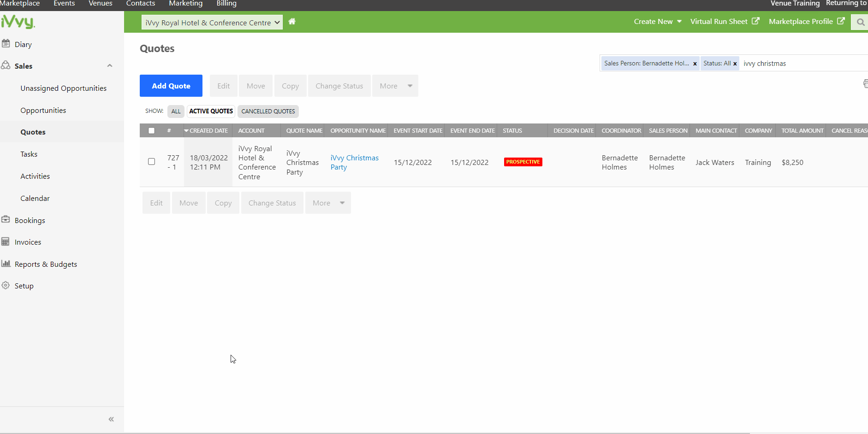868x434 pixels.
Task: Remove the Status: All filter tag
Action: coord(735,64)
